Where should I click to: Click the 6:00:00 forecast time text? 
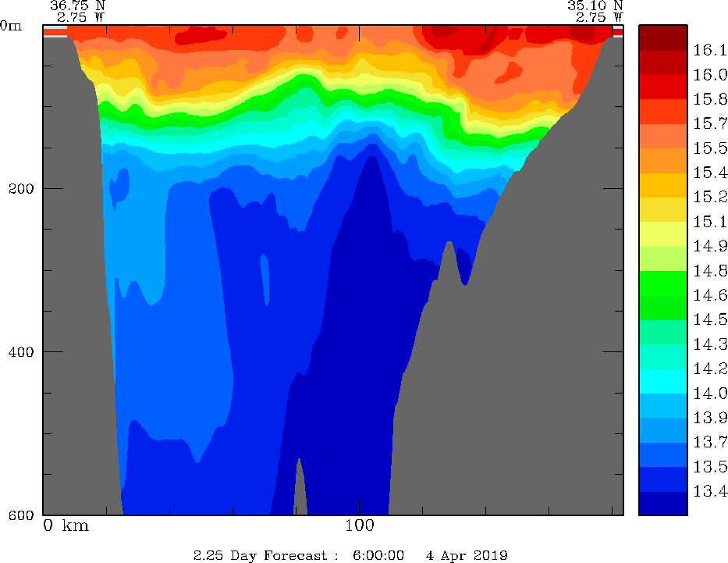[x=378, y=555]
